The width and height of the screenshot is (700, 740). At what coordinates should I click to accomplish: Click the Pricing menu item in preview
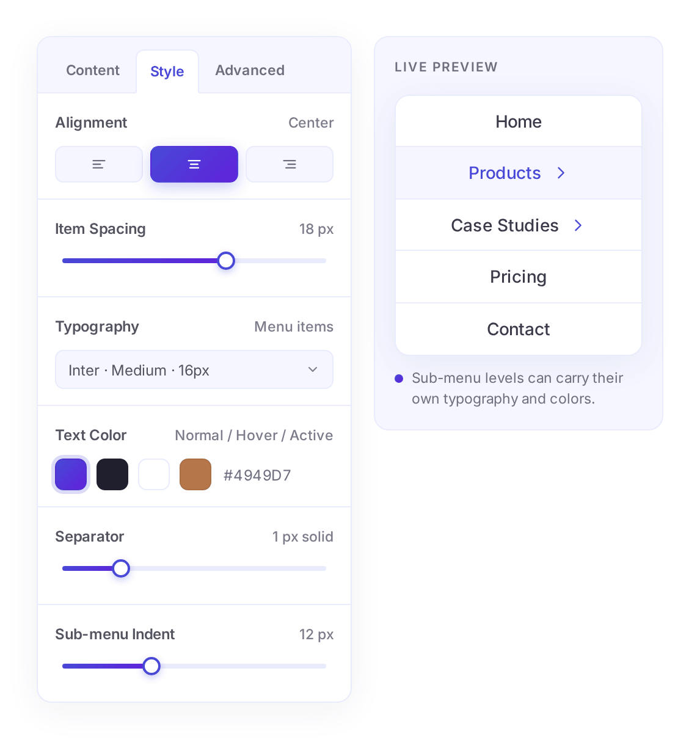519,277
